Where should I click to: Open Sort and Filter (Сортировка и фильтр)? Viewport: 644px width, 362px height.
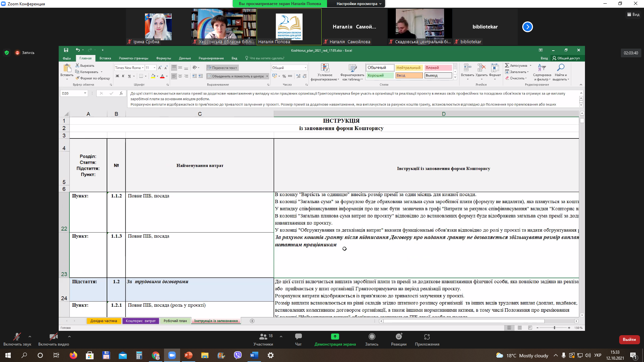[542, 72]
